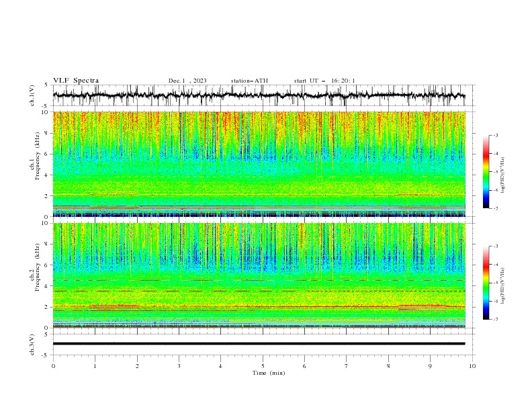Click the "4" minute tick label on the time axis
The image size is (532, 411).
tap(220, 366)
